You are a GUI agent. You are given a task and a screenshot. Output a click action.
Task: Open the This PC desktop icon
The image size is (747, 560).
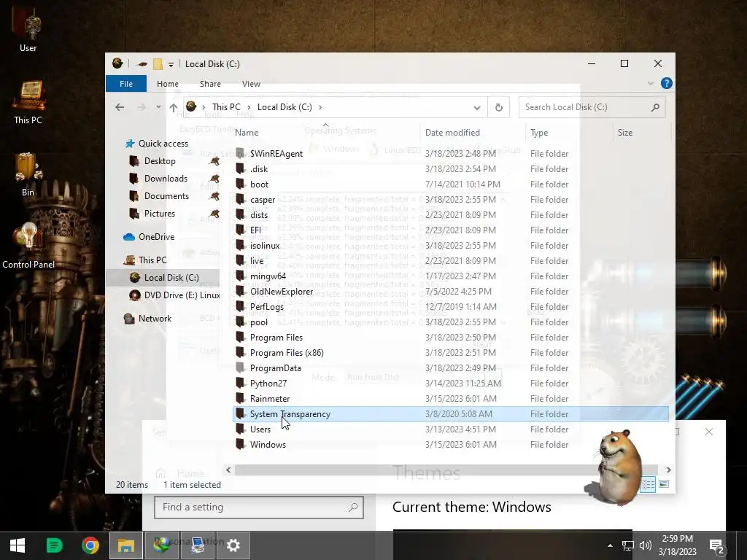tap(28, 103)
